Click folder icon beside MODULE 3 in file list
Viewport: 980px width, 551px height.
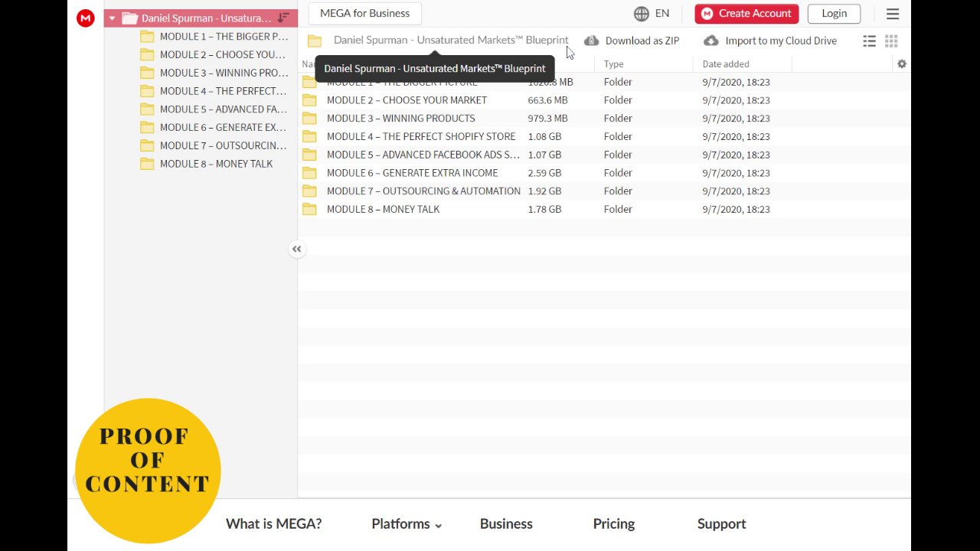[x=309, y=119]
